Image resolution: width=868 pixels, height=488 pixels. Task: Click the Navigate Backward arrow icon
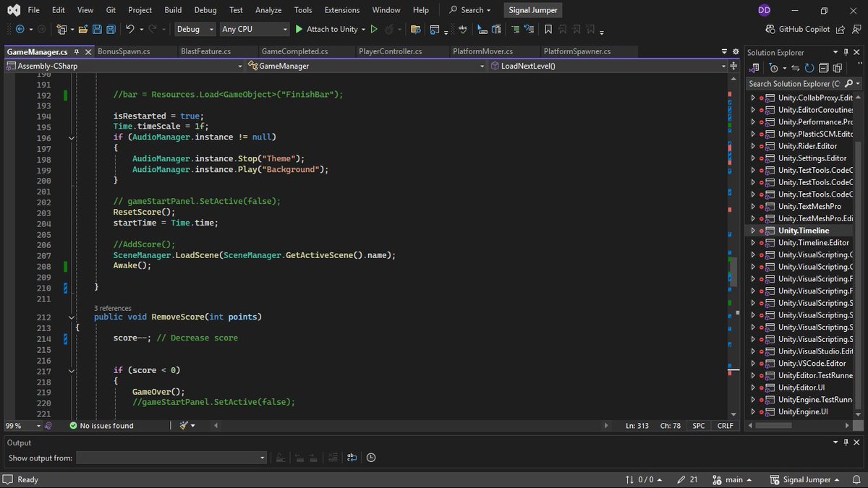point(20,29)
